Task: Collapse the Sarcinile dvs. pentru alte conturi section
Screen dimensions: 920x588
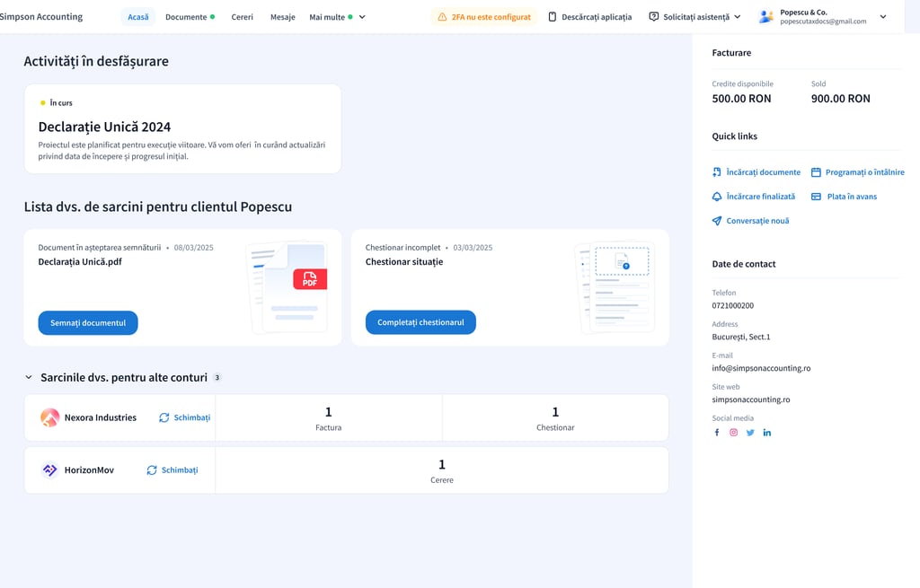Action: coord(29,378)
